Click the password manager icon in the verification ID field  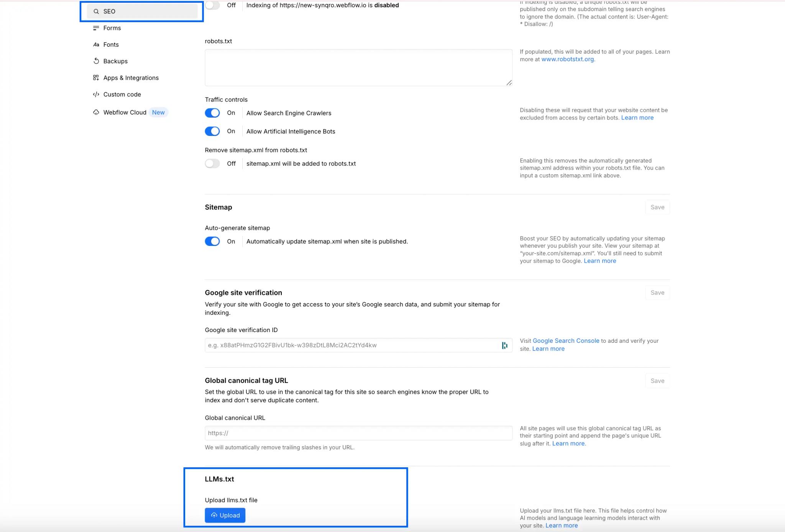click(504, 345)
